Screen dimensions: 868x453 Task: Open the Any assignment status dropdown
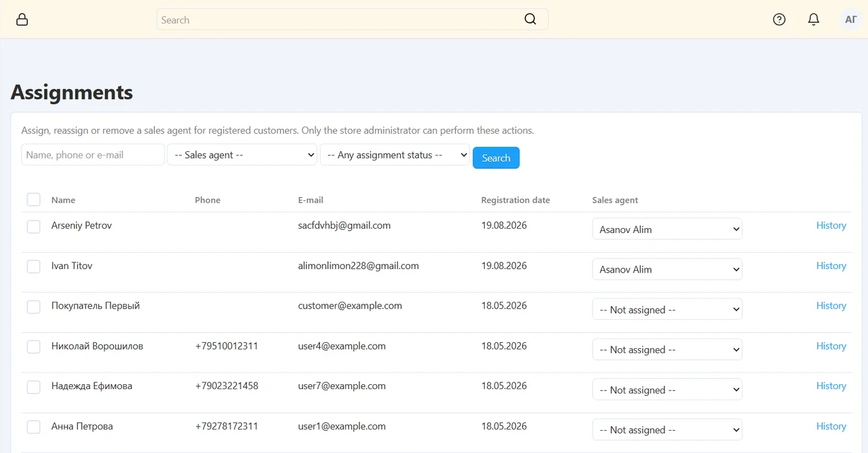[395, 155]
